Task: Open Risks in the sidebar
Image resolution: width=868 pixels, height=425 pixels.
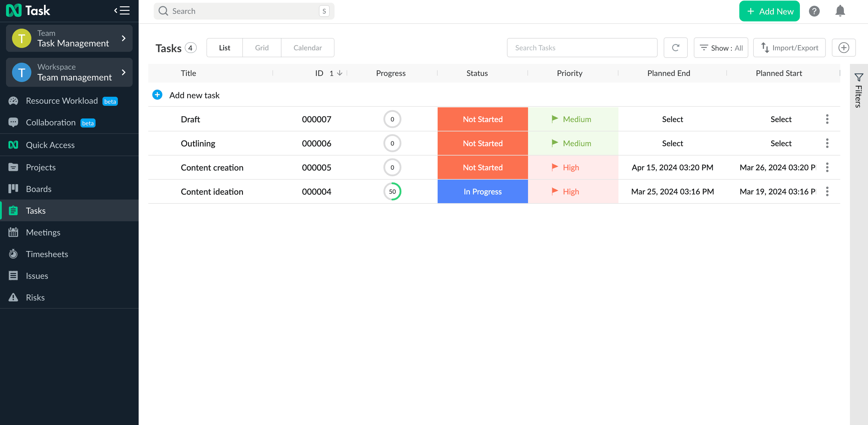Action: [x=69, y=297]
